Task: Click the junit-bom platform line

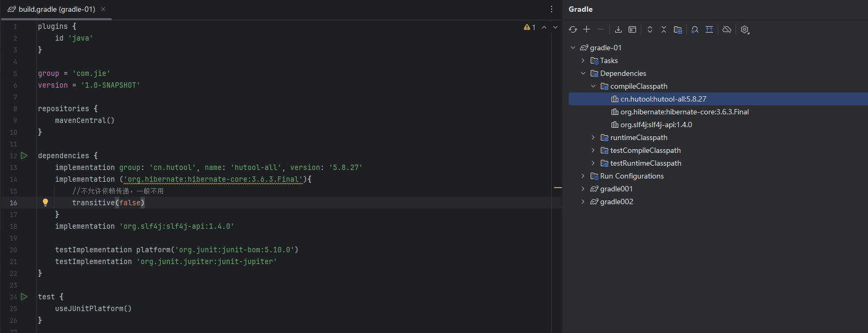Action: [176, 250]
